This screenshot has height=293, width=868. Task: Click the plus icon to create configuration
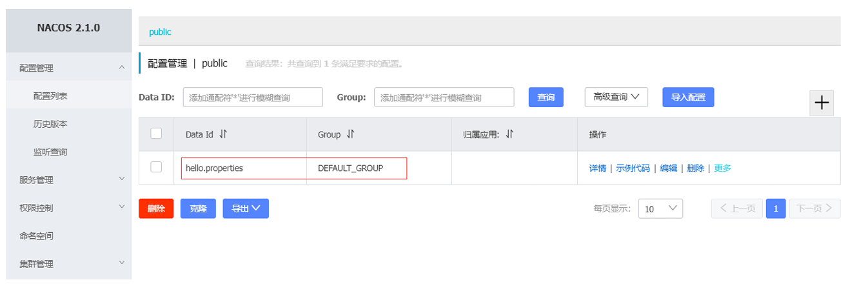point(822,103)
